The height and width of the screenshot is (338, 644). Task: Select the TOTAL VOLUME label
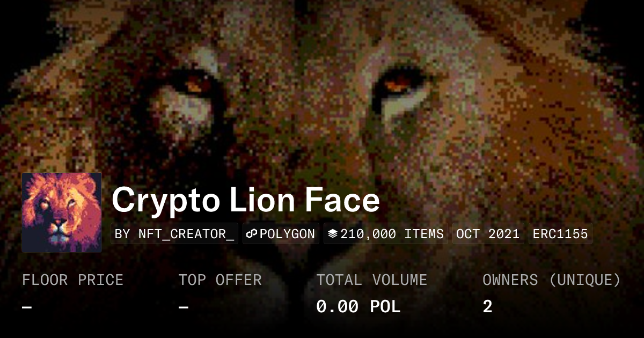371,280
